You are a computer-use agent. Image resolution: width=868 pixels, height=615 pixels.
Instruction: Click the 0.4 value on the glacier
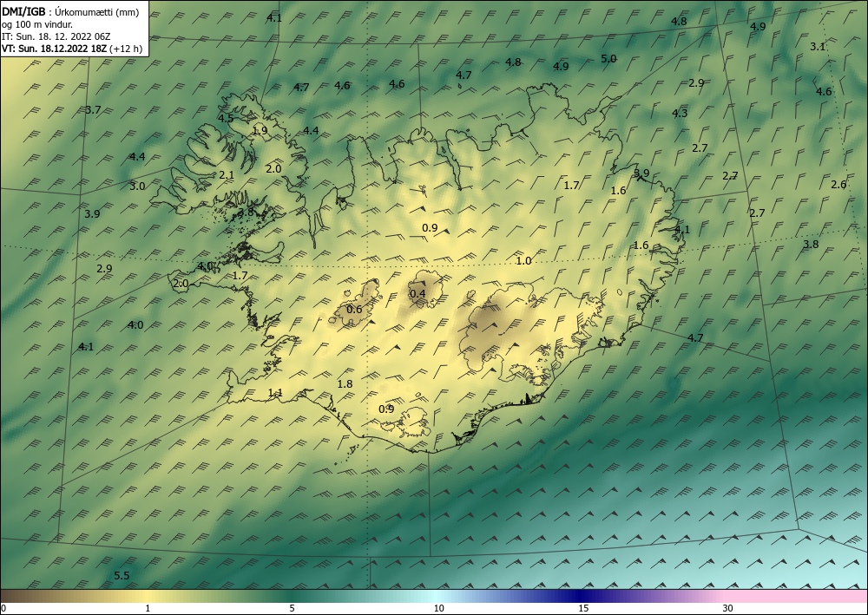point(418,293)
